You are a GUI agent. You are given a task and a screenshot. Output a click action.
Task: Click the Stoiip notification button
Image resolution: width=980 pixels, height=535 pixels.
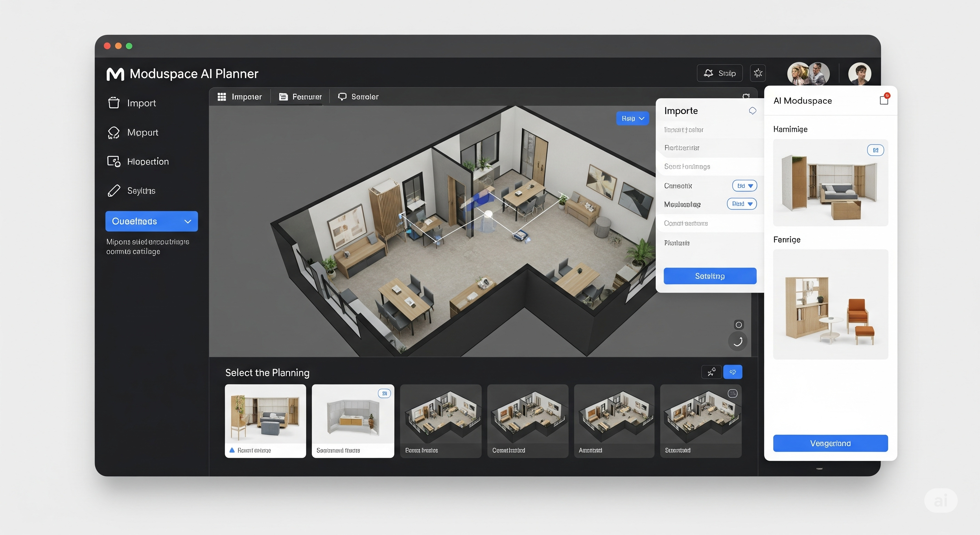click(719, 73)
